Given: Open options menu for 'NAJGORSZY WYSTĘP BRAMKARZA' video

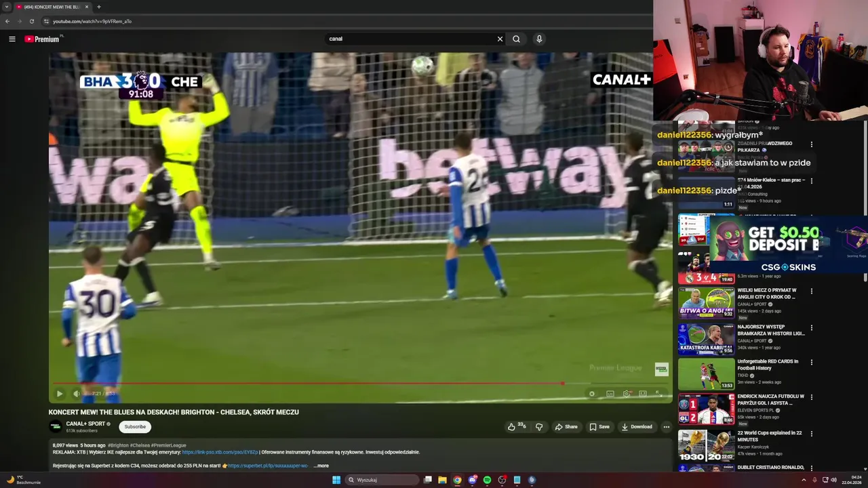Looking at the screenshot, I should tap(811, 328).
